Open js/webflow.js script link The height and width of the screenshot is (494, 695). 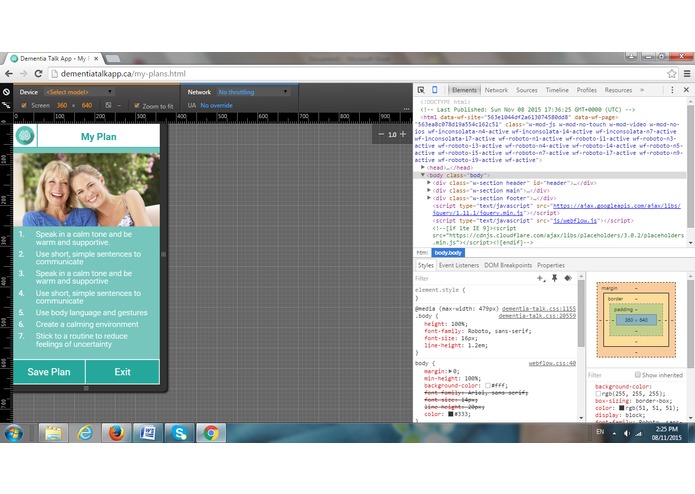pos(574,220)
